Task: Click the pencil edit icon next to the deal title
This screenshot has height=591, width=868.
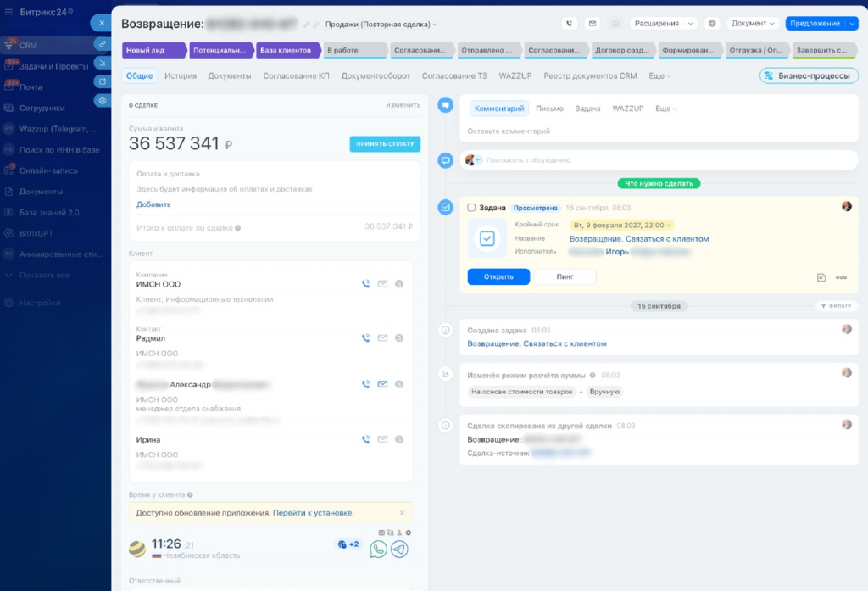Action: click(306, 25)
